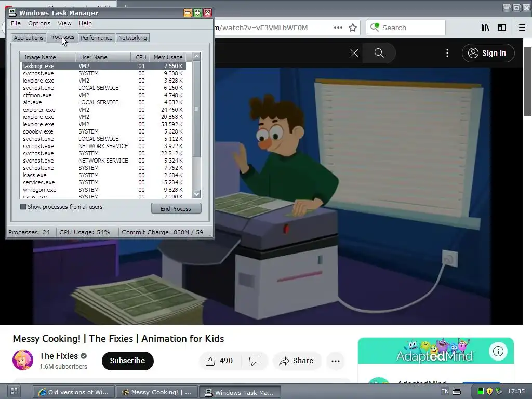Image resolution: width=532 pixels, height=399 pixels.
Task: Click the like thumbs-up icon
Action: pos(210,361)
